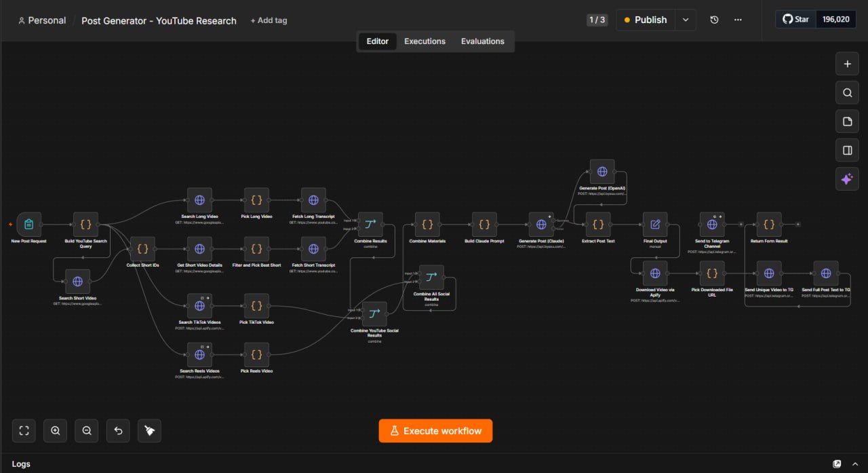
Task: Open the Collect Short IDs code node
Action: coord(142,249)
